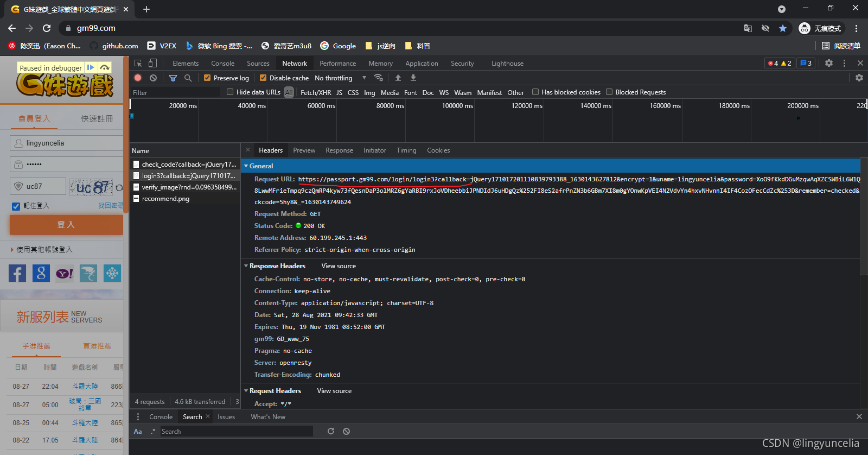Enable Hide data URLs checkbox
Screen dimensions: 868x455
pyautogui.click(x=230, y=92)
